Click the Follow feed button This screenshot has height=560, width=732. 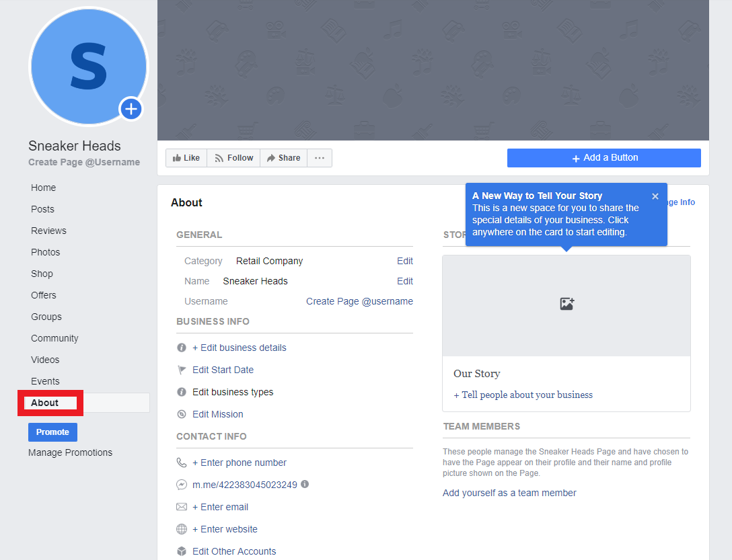tap(233, 158)
